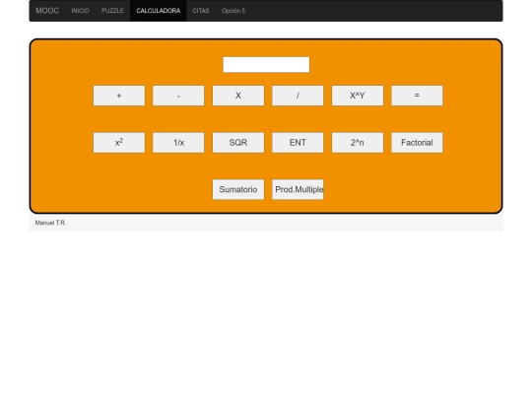Screen dimensions: 532x399
Task: Click the divide (/) button
Action: (298, 96)
